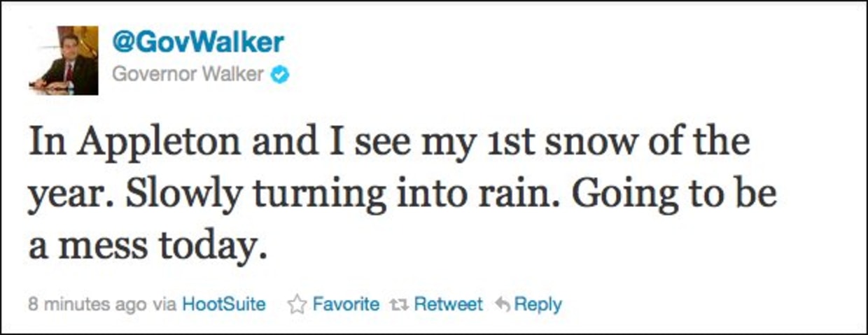Viewport: 868px width, 335px height.
Task: Visit the @GovWalker handle link
Action: 198,42
